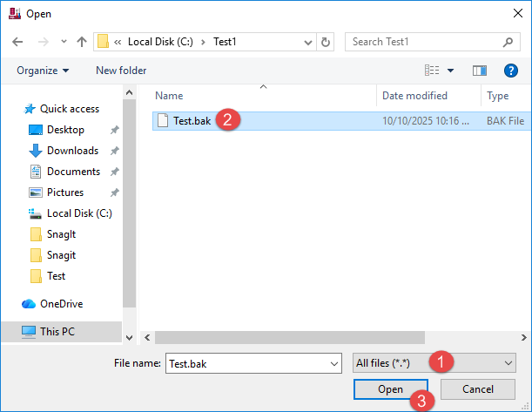Open the Organize menu
Screen dimensions: 532x412
(x=42, y=71)
